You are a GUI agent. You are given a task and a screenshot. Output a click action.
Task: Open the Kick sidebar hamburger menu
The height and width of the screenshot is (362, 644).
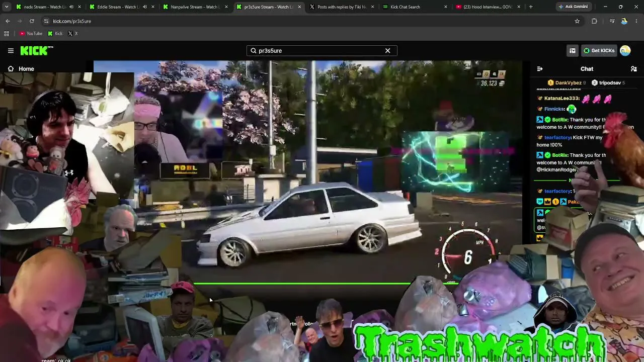click(x=11, y=50)
